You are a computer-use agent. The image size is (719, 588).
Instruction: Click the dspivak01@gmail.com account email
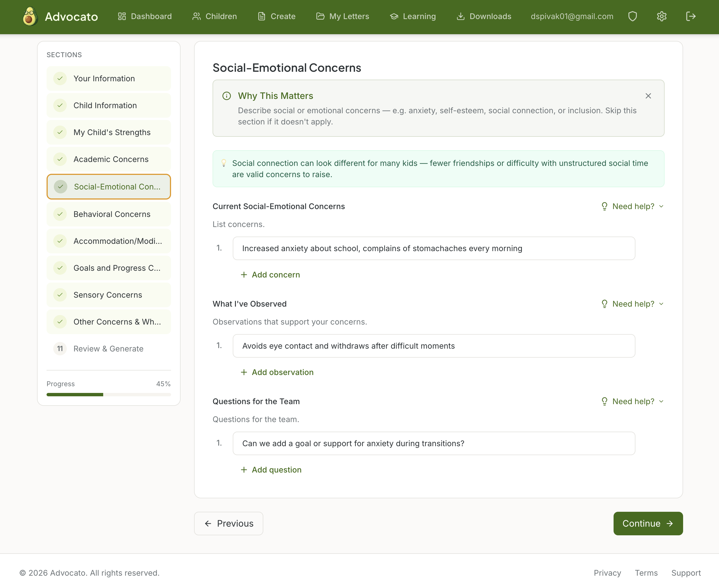[572, 16]
